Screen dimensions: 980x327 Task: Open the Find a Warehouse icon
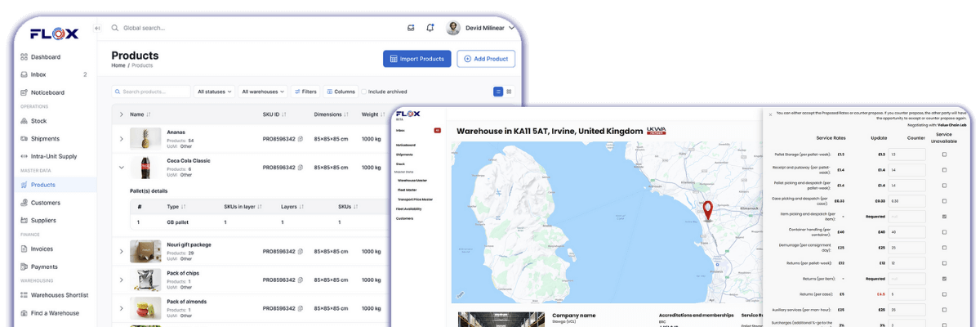pyautogui.click(x=24, y=313)
